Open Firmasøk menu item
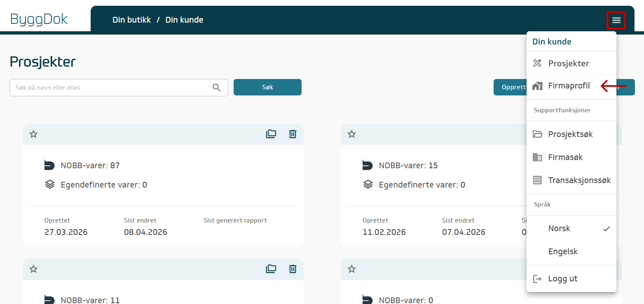The height and width of the screenshot is (304, 644). (x=565, y=157)
